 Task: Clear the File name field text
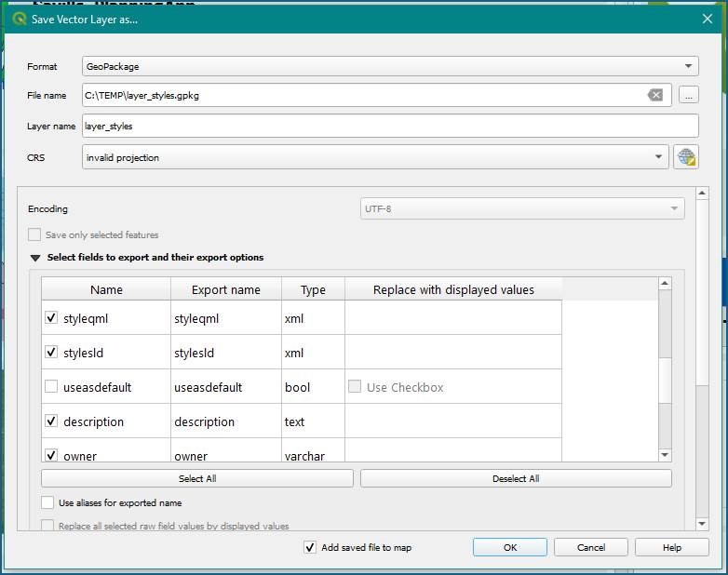(x=654, y=95)
